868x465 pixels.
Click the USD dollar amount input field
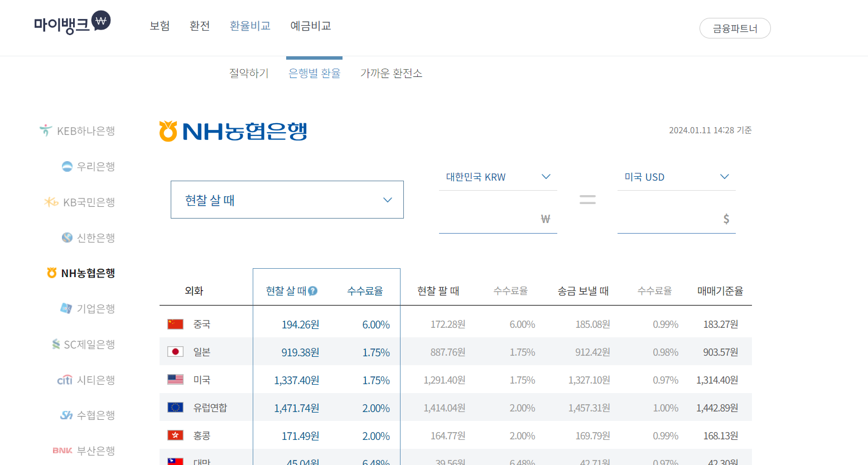pos(677,219)
